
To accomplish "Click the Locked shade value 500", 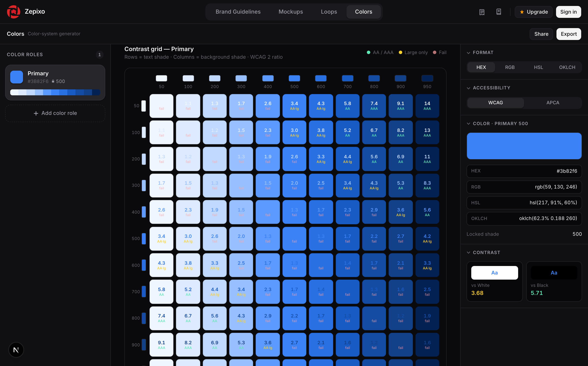I will (x=577, y=234).
